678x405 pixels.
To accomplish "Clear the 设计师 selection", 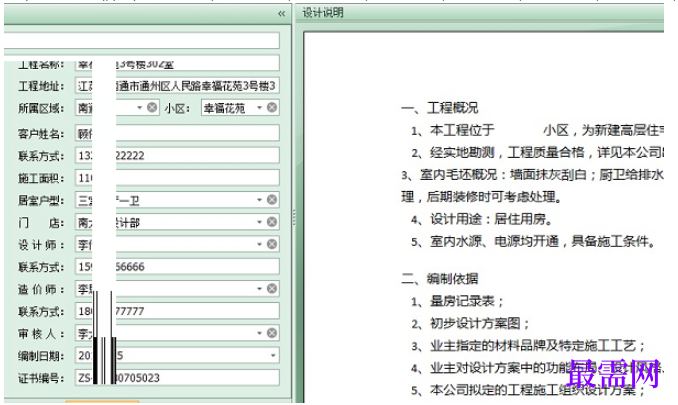I will coord(272,244).
